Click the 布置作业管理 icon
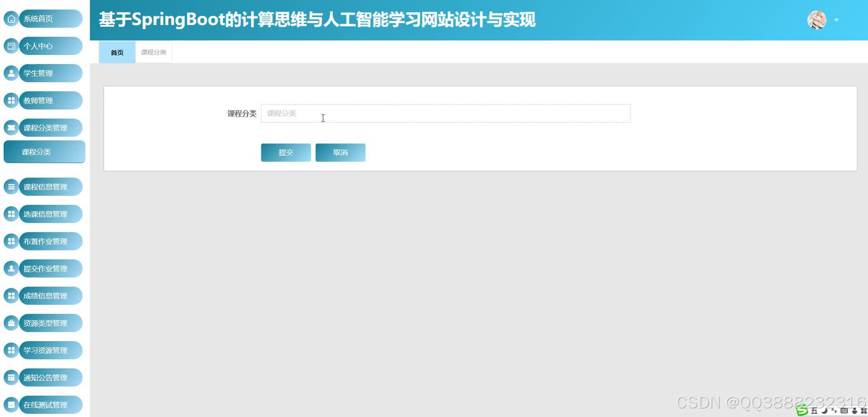The height and width of the screenshot is (417, 868). click(11, 241)
